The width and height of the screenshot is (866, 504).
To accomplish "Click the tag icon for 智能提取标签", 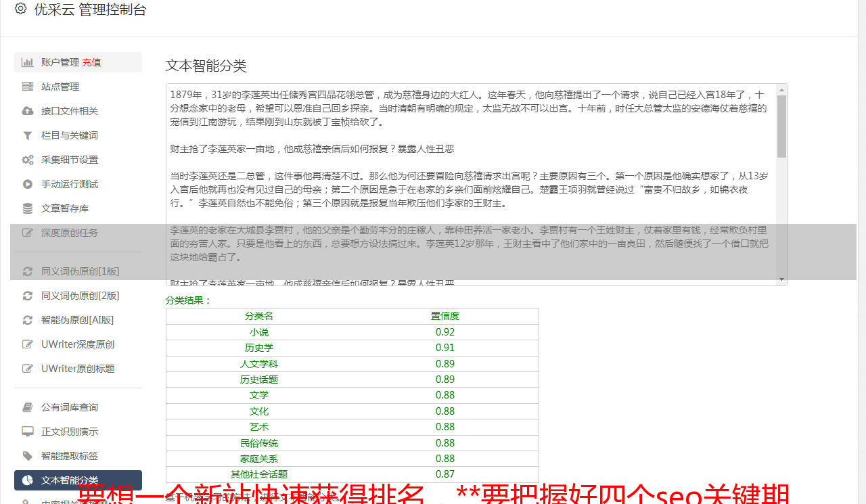I will coord(28,456).
